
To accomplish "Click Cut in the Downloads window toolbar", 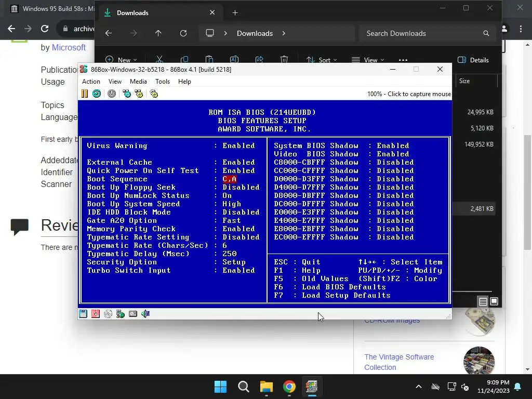I will pyautogui.click(x=159, y=60).
